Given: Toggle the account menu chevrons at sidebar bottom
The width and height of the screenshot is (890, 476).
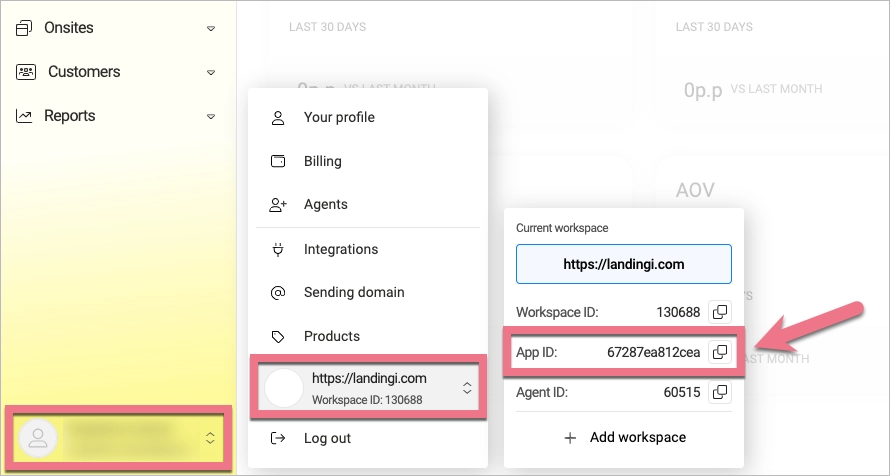Looking at the screenshot, I should tap(210, 438).
